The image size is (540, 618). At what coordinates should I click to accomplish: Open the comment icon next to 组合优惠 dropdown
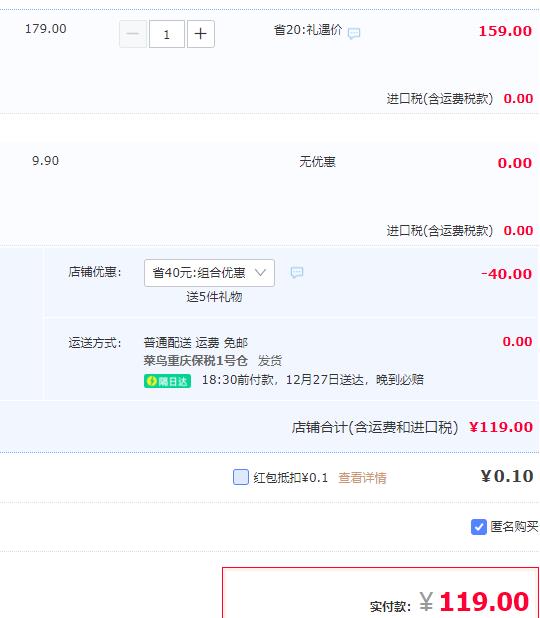(x=297, y=272)
